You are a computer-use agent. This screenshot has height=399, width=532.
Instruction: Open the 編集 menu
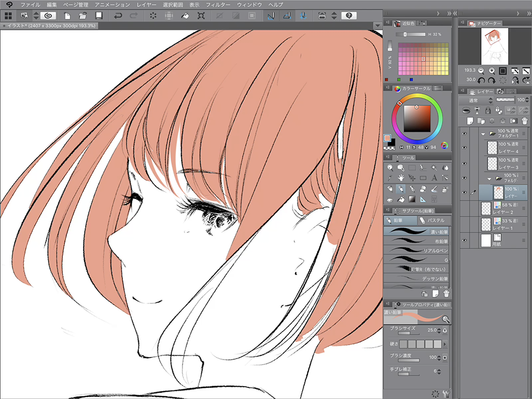click(x=52, y=5)
